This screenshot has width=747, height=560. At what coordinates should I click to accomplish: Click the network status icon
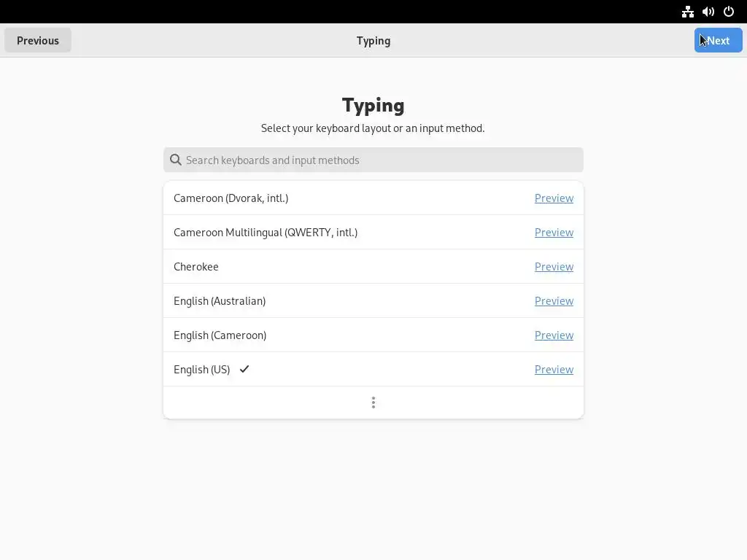(x=687, y=12)
